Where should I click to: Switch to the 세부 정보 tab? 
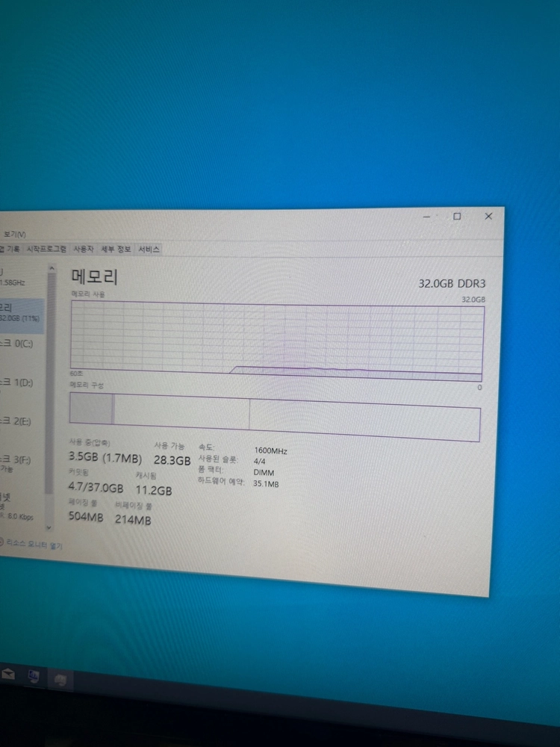pyautogui.click(x=116, y=249)
